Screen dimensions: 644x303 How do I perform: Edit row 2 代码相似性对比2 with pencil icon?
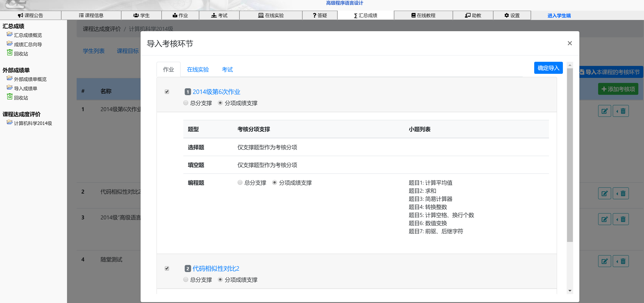(604, 193)
